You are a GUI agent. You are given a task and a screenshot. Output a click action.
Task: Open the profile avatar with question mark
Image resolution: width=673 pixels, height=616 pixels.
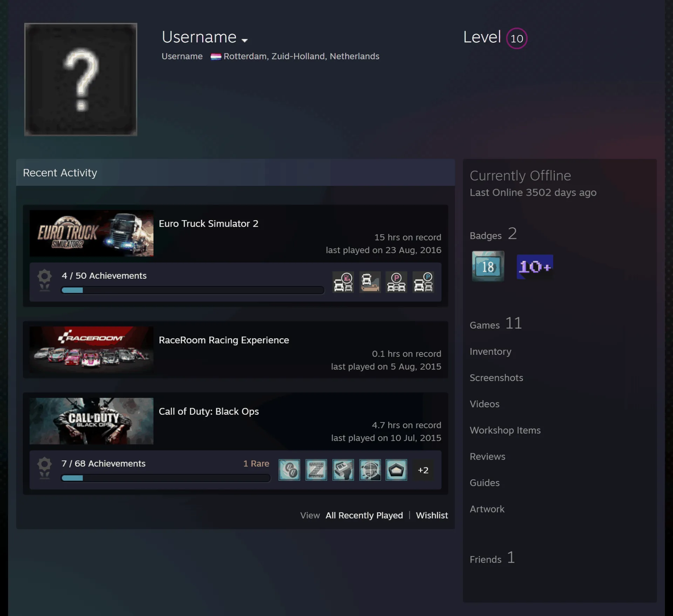pyautogui.click(x=81, y=79)
